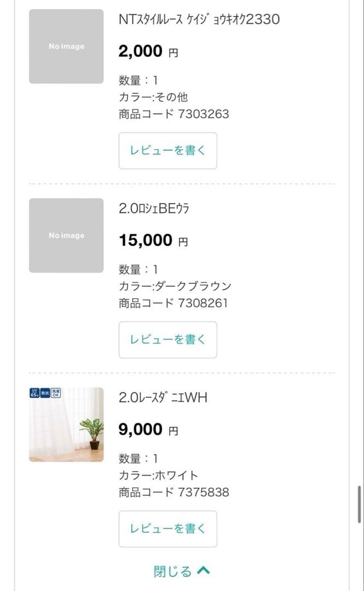364x591 pixels.
Task: Open the No image thumbnail for NTスタイルレース
Action: coord(66,47)
